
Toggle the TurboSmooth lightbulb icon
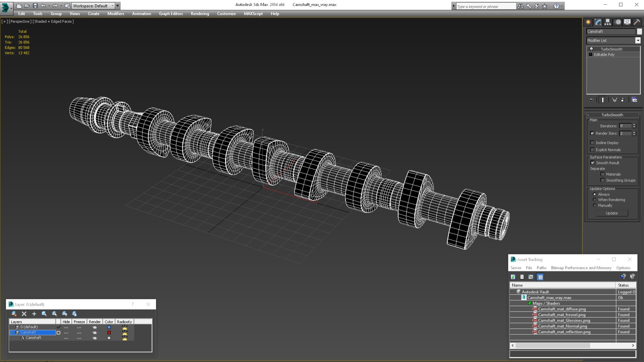[591, 49]
